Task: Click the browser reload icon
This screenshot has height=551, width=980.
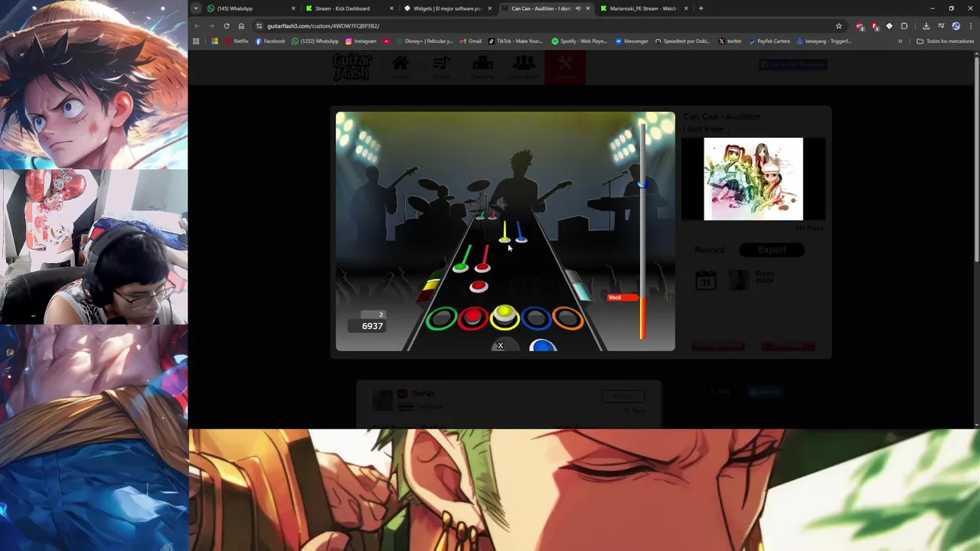Action: pos(227,26)
